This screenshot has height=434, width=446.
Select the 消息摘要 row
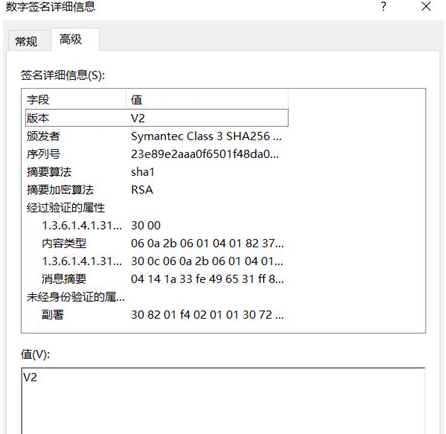coord(157,279)
